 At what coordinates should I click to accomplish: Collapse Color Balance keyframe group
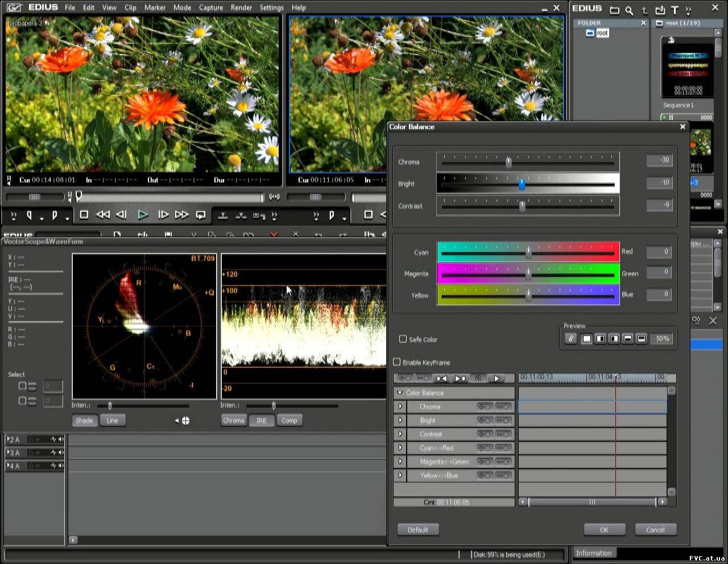point(400,393)
